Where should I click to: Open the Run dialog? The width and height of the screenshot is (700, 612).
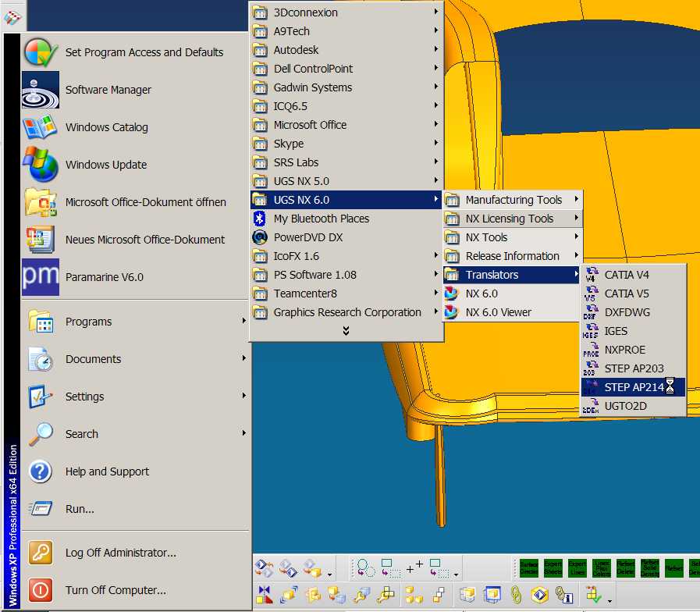point(135,509)
